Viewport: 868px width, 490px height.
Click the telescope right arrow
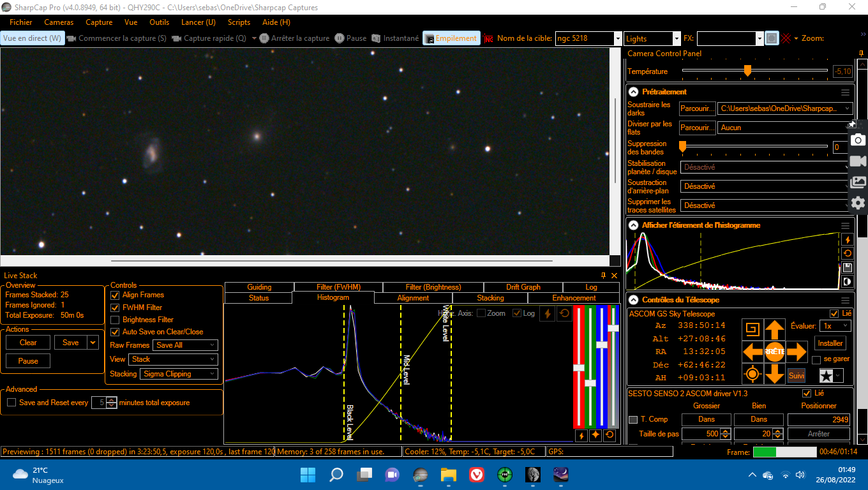(x=797, y=352)
